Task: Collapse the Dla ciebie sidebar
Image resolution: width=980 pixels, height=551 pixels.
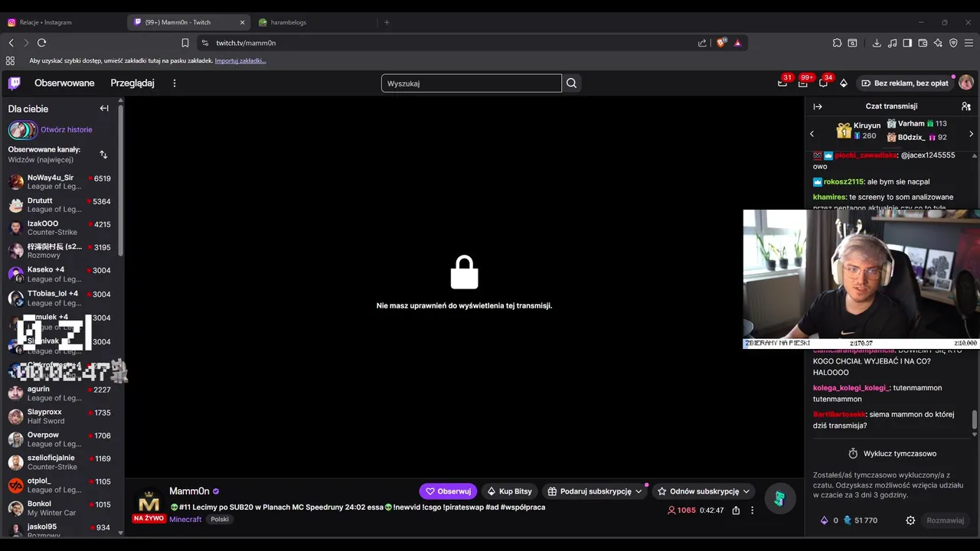Action: (x=104, y=109)
